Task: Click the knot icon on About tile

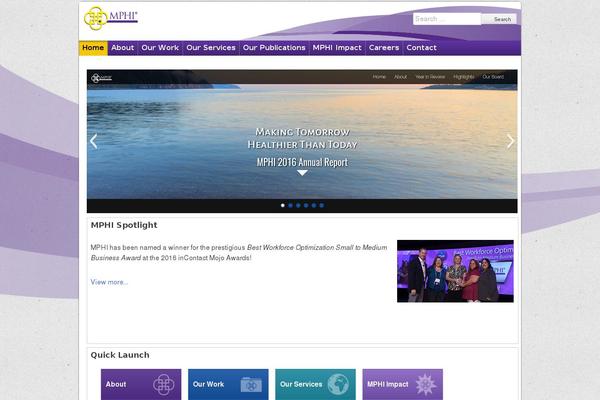Action: click(x=164, y=384)
